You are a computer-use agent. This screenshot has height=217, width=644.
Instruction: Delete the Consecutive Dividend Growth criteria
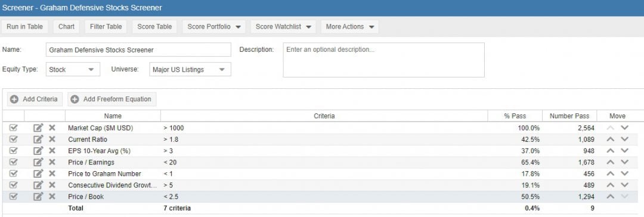pos(52,185)
